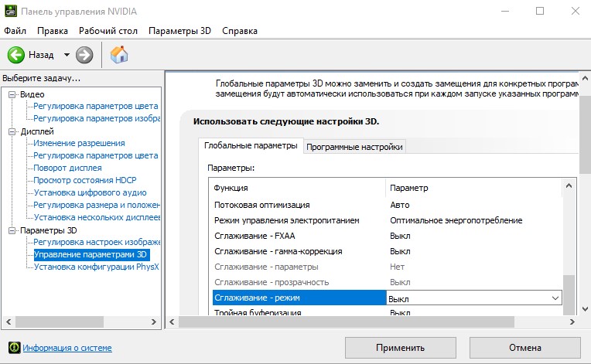Click the task tree horizontal scrollbar thumb
591x364 pixels.
(x=60, y=321)
